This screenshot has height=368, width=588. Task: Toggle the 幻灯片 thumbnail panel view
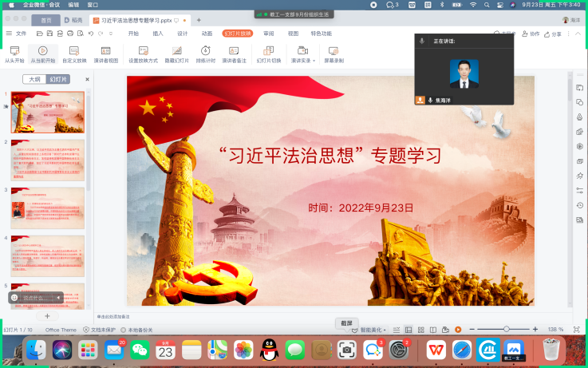[x=57, y=80]
